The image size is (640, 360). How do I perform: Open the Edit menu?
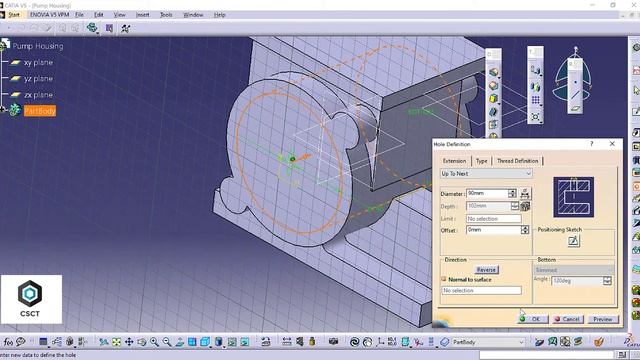pyautogui.click(x=98, y=15)
